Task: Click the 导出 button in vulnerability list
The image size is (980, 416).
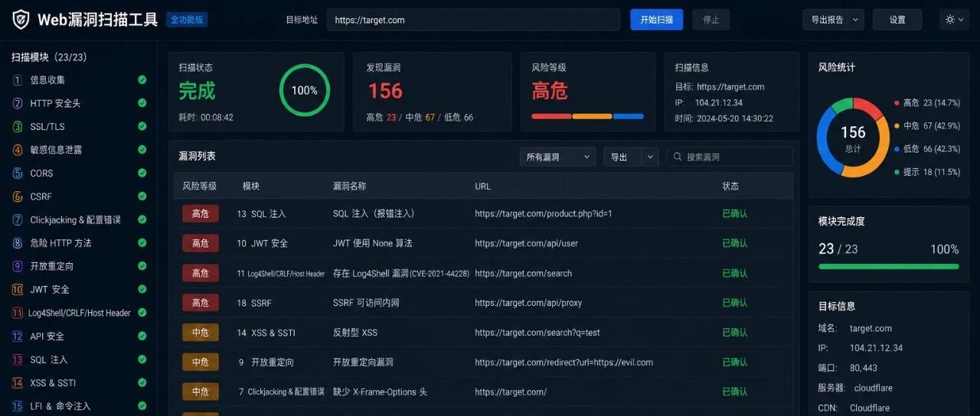Action: click(622, 157)
